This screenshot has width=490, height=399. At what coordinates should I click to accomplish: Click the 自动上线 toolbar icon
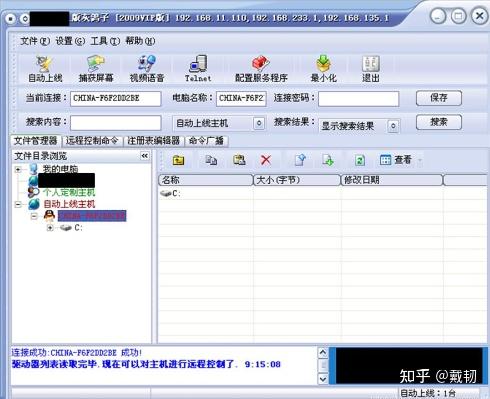tap(45, 69)
